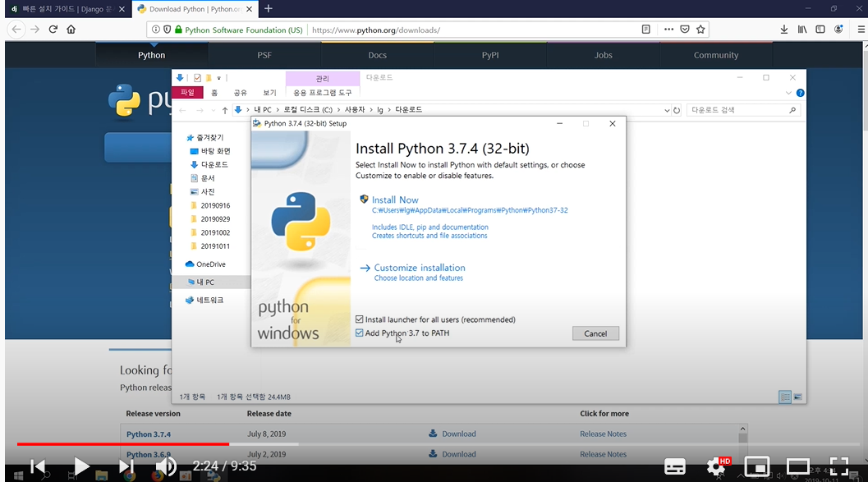Screen dimensions: 868x482
Task: Skip to the next video
Action: pyautogui.click(x=126, y=466)
